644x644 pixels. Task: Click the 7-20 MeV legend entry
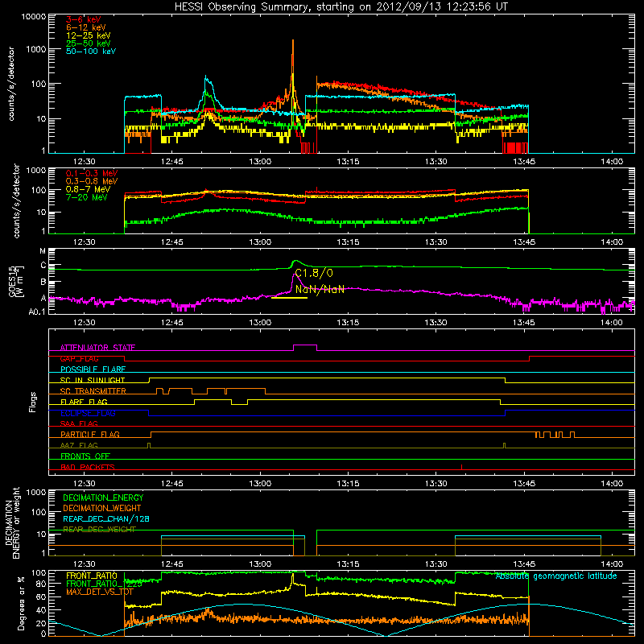click(x=87, y=197)
